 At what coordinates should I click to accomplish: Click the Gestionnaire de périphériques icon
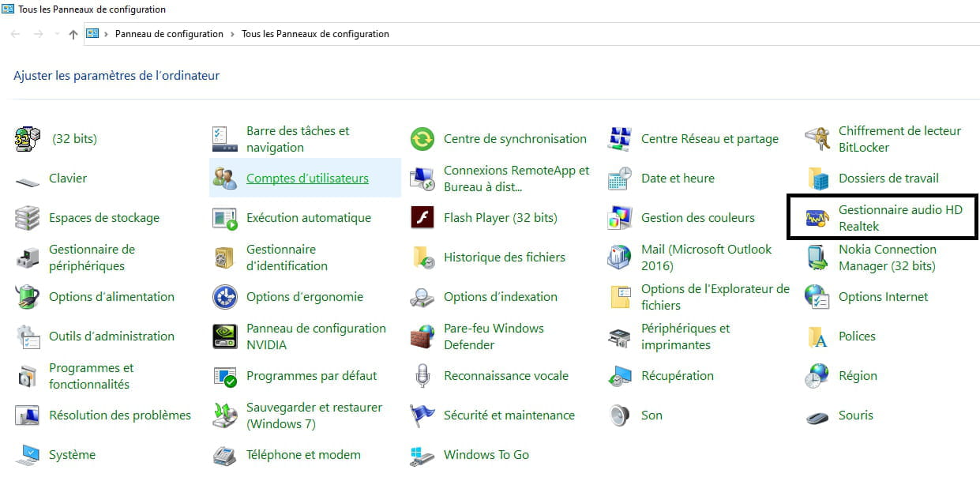pyautogui.click(x=28, y=258)
